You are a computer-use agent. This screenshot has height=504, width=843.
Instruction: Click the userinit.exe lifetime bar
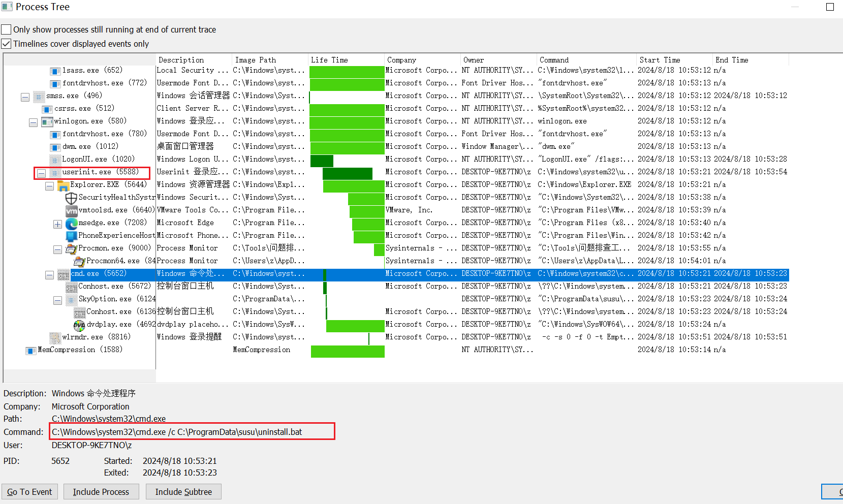[348, 174]
